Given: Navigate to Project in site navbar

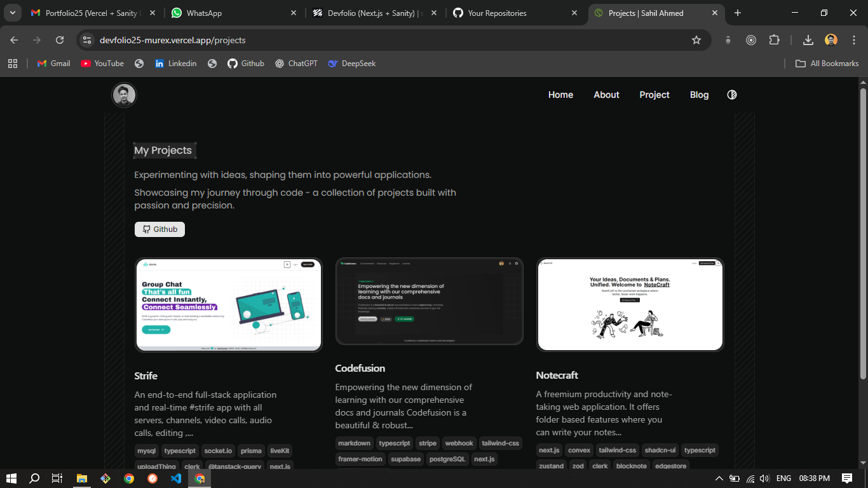Looking at the screenshot, I should pos(654,95).
